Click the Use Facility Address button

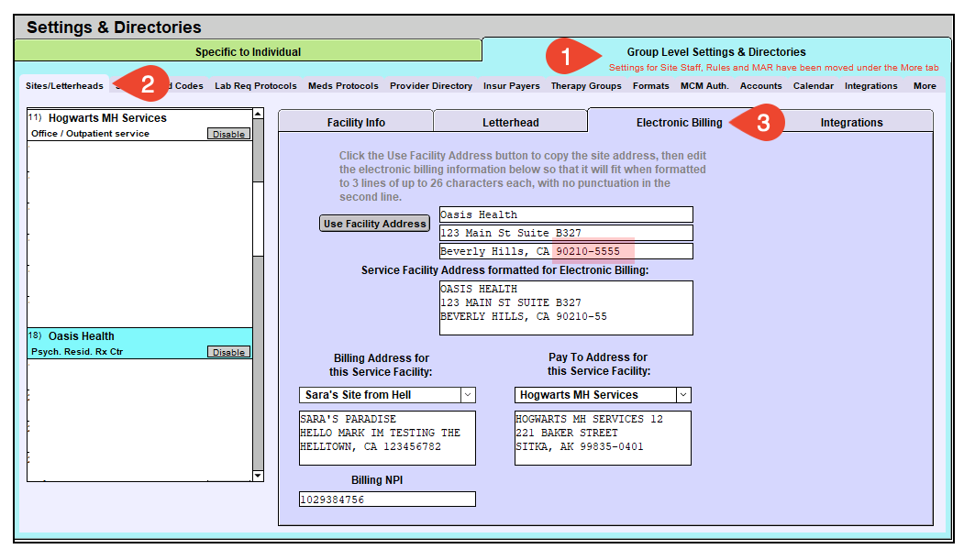(x=375, y=224)
